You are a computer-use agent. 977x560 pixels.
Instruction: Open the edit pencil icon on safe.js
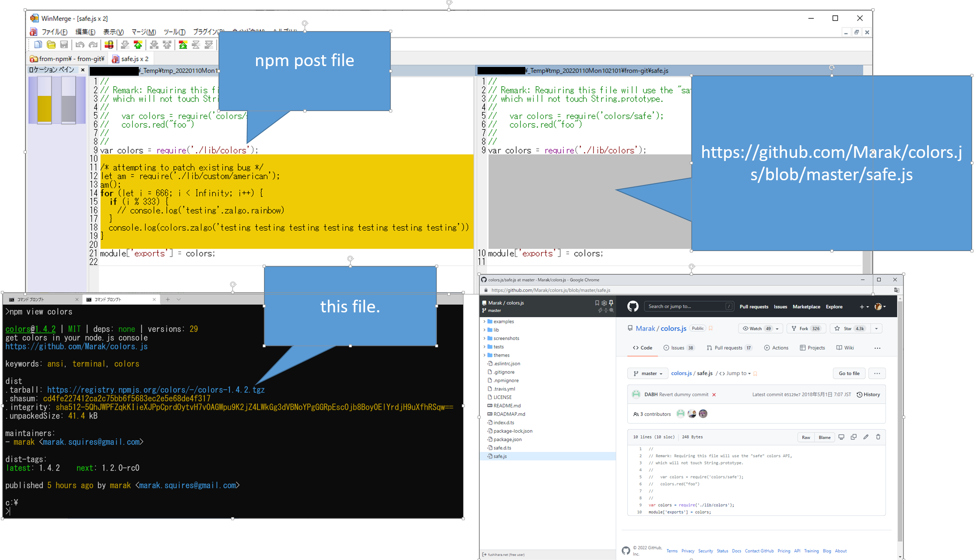(x=866, y=437)
